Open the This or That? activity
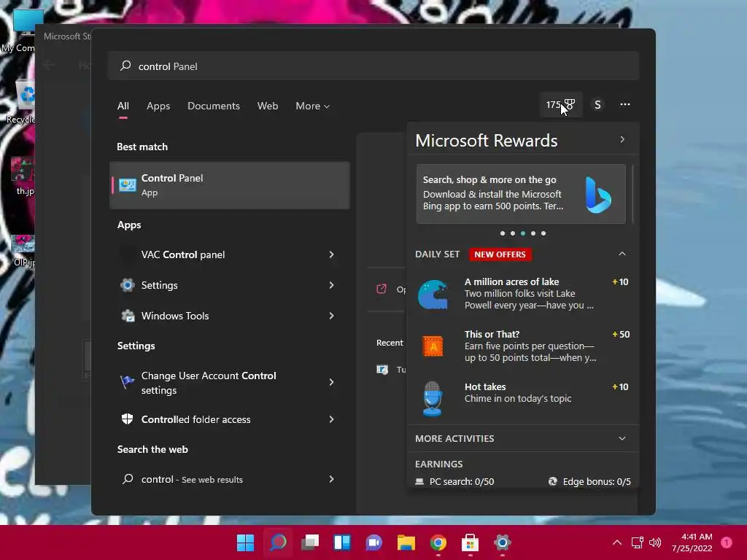 (523, 346)
